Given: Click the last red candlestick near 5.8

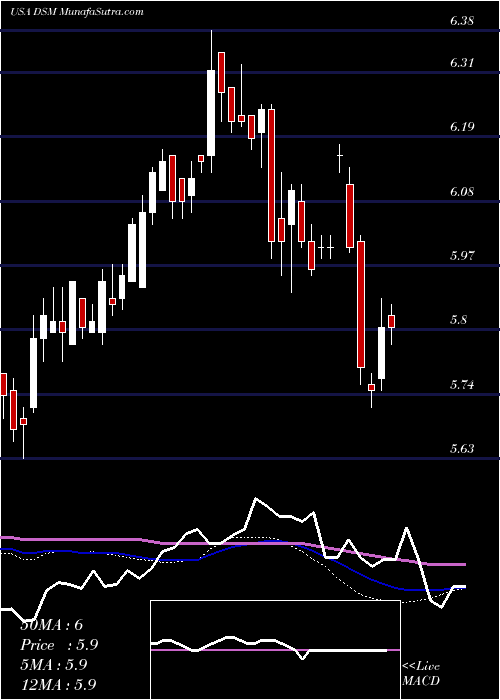Looking at the screenshot, I should tap(392, 321).
